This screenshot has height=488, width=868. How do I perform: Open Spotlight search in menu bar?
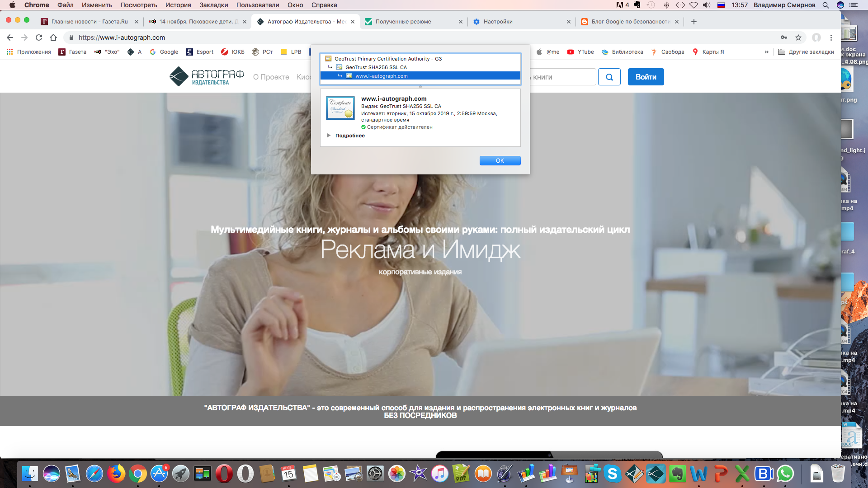(826, 5)
